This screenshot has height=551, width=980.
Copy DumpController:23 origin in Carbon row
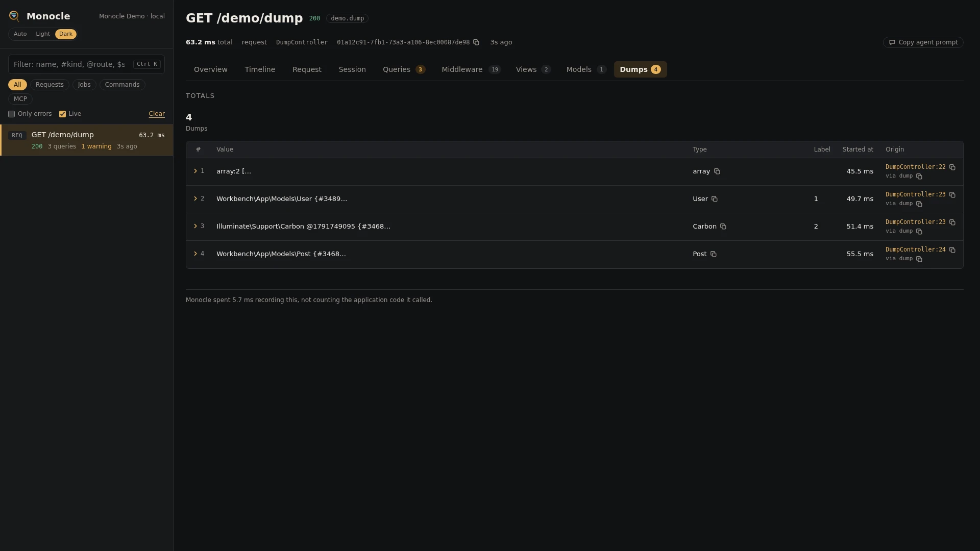[952, 222]
